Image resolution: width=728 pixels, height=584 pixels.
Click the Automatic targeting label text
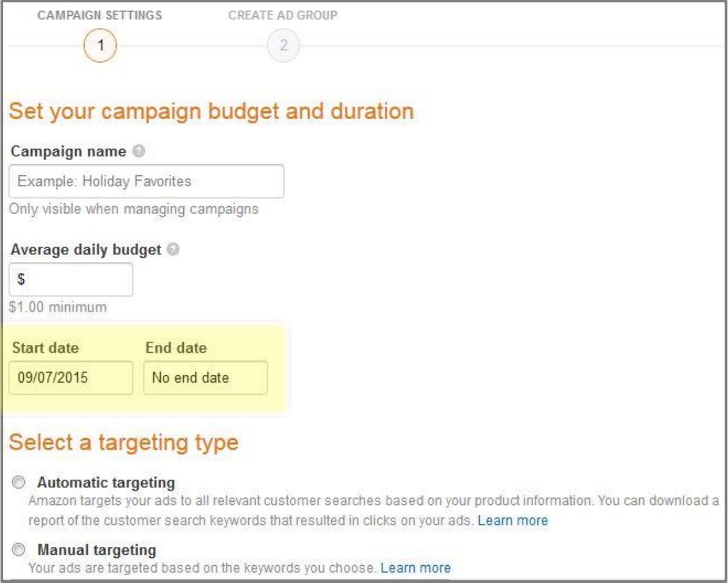point(107,483)
